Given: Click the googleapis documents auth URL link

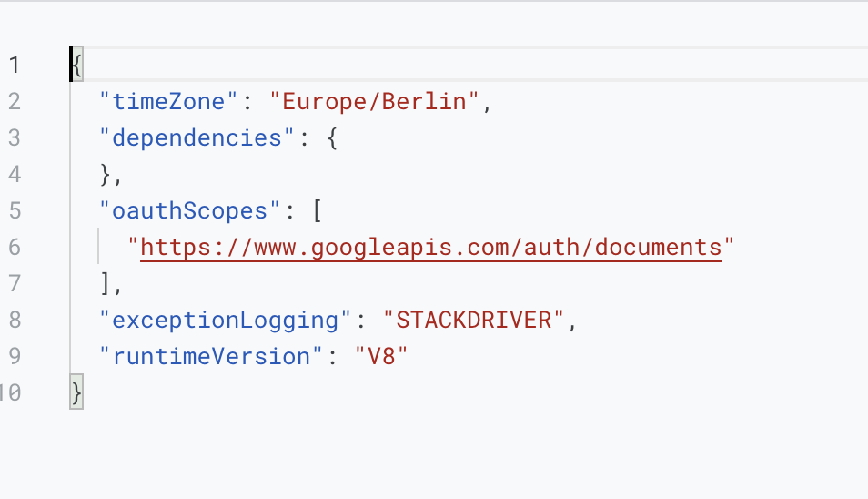Looking at the screenshot, I should [x=430, y=248].
